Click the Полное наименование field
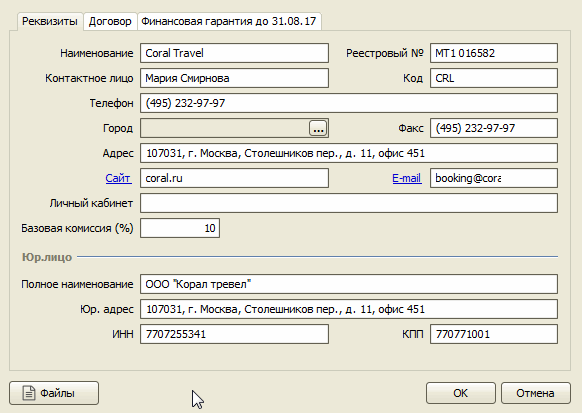Image resolution: width=582 pixels, height=413 pixels. (349, 284)
